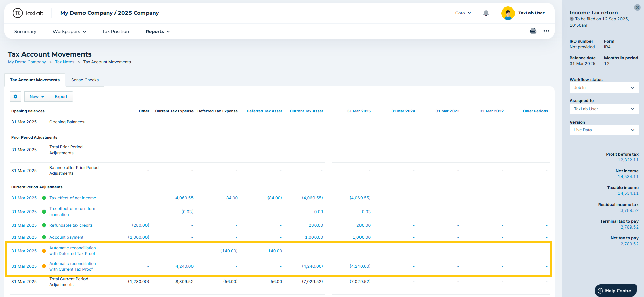Open Automatic reconciliation with Deferred Tax Proof
Image resolution: width=644 pixels, height=297 pixels.
tap(73, 251)
